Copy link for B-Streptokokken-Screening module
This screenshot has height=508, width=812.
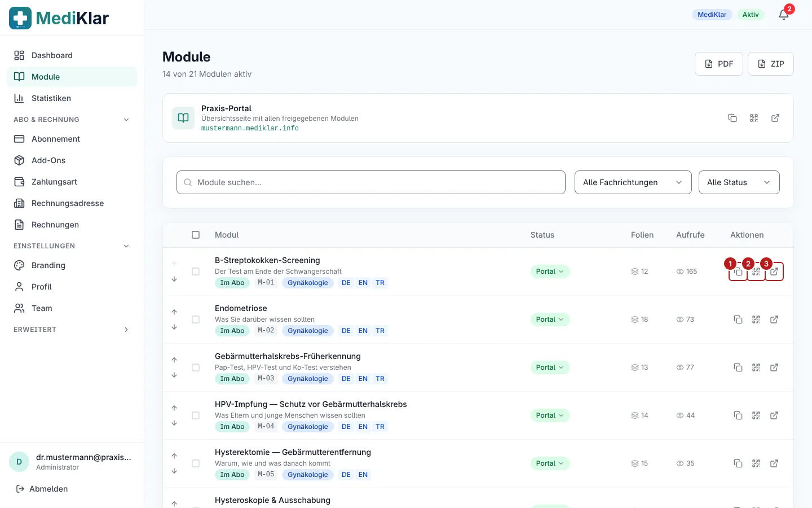coord(738,271)
